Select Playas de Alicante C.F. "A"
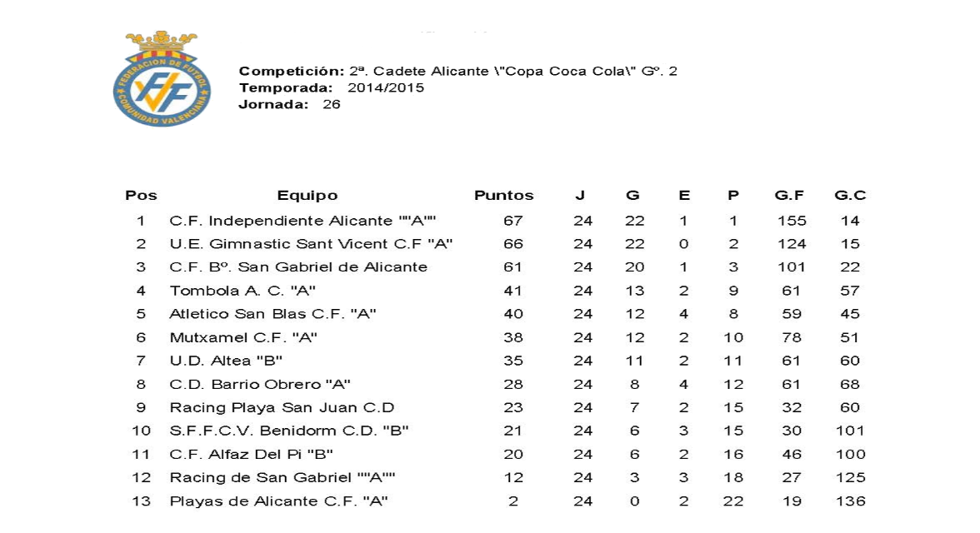Image resolution: width=980 pixels, height=533 pixels. click(x=278, y=501)
